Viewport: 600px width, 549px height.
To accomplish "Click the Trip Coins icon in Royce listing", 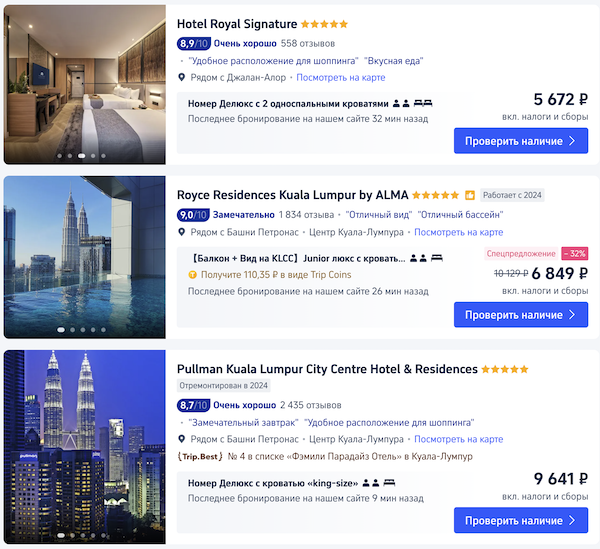I will (x=193, y=275).
